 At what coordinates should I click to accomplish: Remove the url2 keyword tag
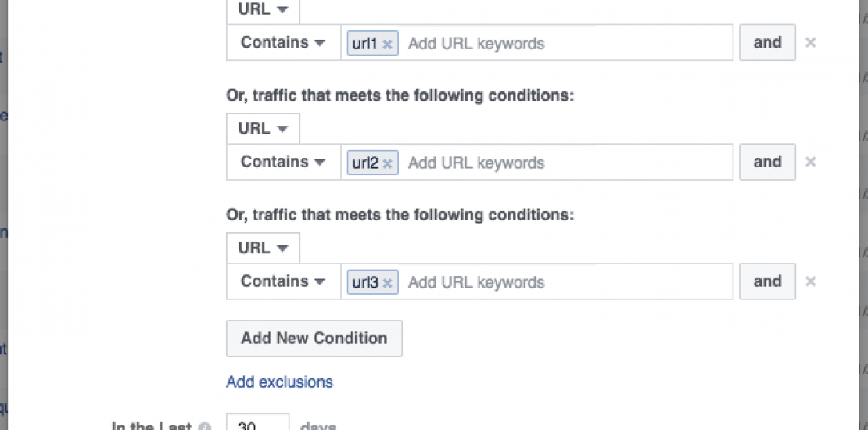[387, 164]
